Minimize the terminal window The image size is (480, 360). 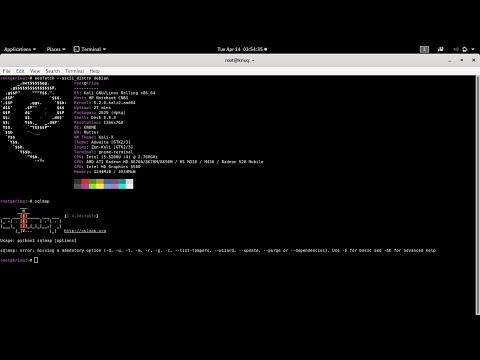click(450, 60)
